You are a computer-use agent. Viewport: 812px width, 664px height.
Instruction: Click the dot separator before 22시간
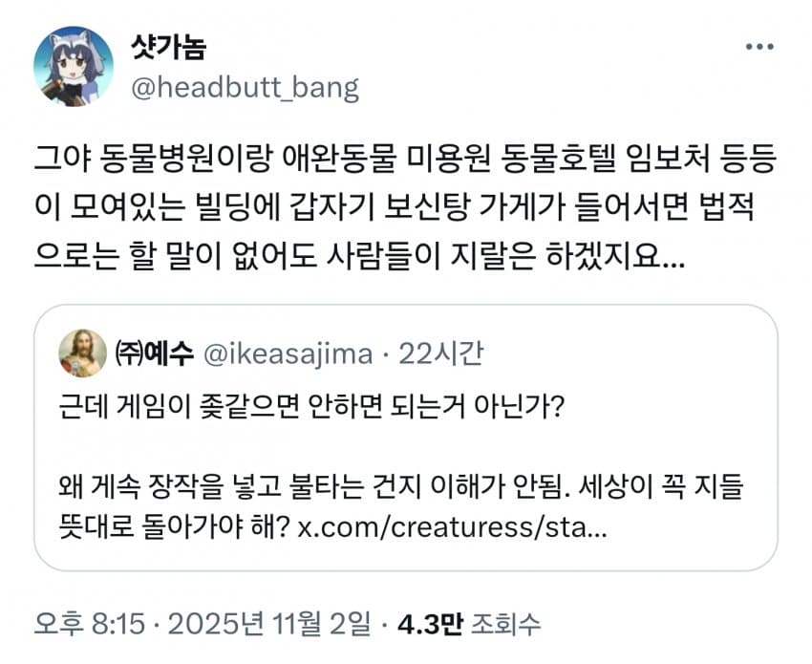[x=386, y=353]
